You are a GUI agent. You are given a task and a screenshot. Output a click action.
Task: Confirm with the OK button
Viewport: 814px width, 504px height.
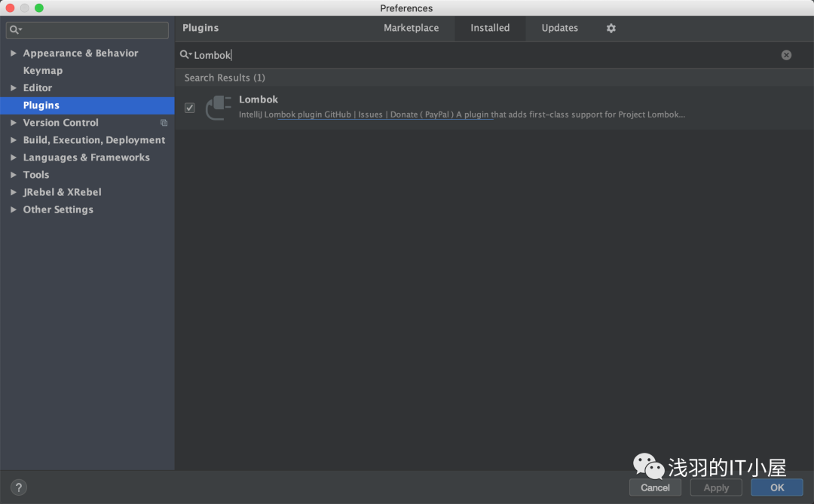[x=776, y=487]
